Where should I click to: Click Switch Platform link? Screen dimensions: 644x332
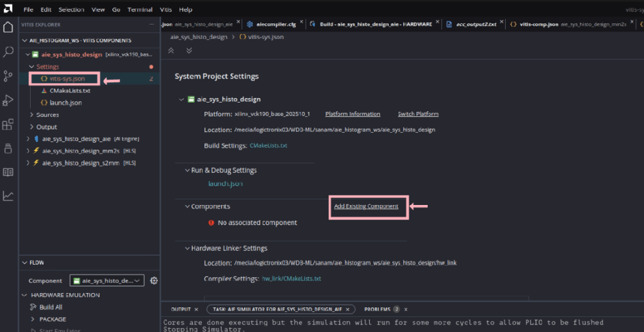(418, 114)
